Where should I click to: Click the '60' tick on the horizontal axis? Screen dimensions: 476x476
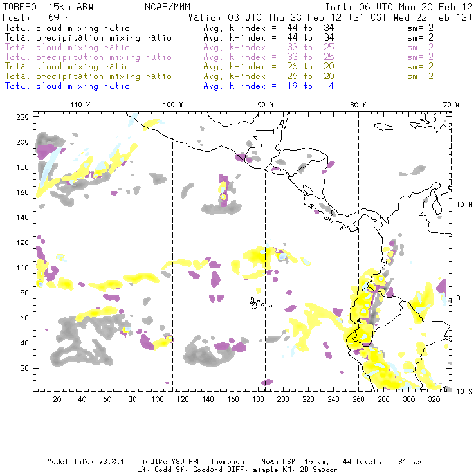(x=107, y=399)
